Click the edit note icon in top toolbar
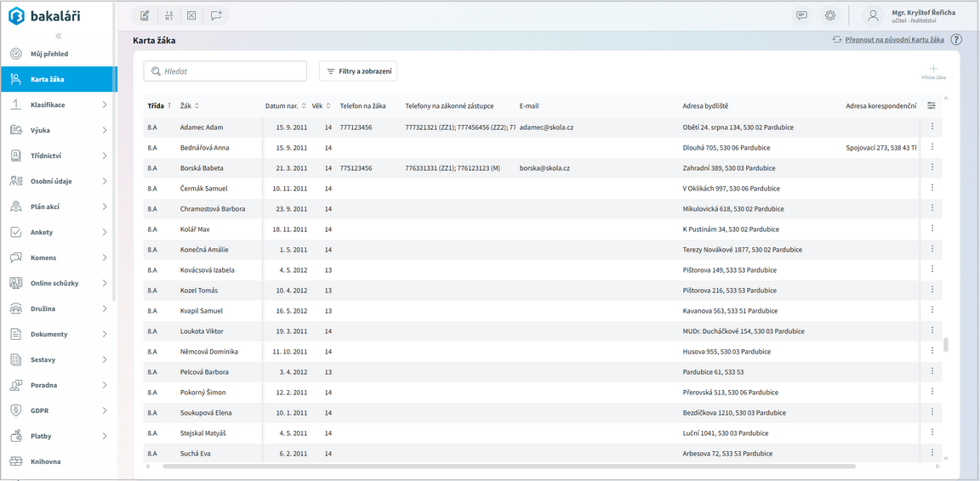Image resolution: width=980 pixels, height=481 pixels. click(x=145, y=15)
